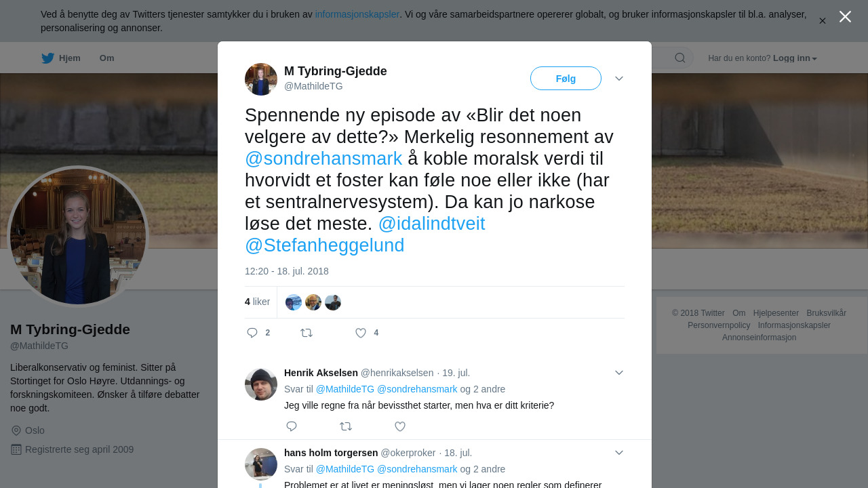Open the chevron menu on Henrik Akselsen's reply

coord(619,373)
